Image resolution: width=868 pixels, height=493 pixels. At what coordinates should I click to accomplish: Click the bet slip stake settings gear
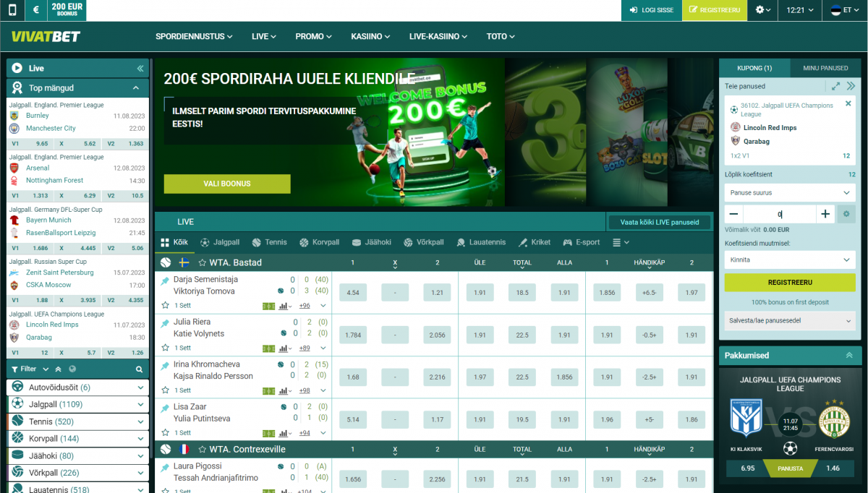[x=846, y=214]
